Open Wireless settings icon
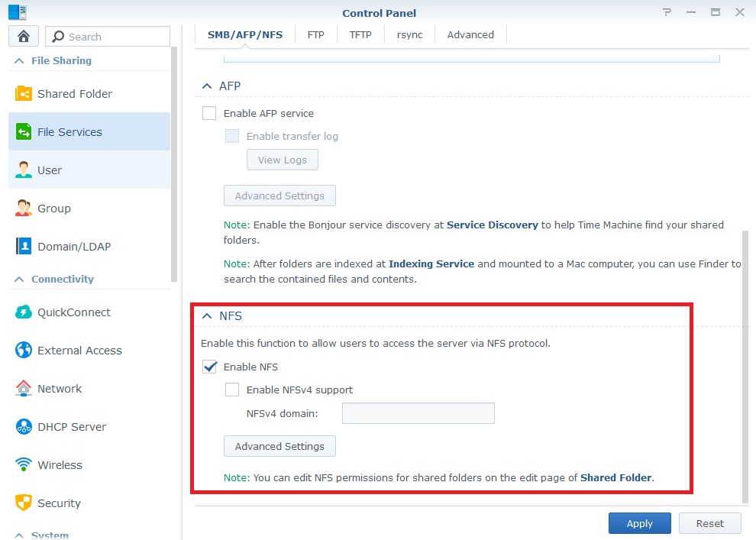Image resolution: width=756 pixels, height=540 pixels. click(x=24, y=465)
